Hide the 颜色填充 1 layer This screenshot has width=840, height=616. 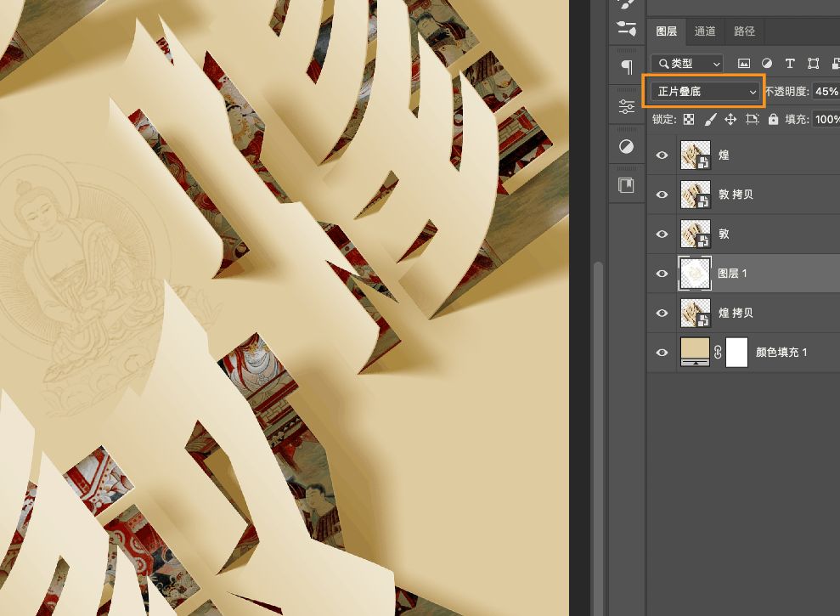click(x=662, y=353)
